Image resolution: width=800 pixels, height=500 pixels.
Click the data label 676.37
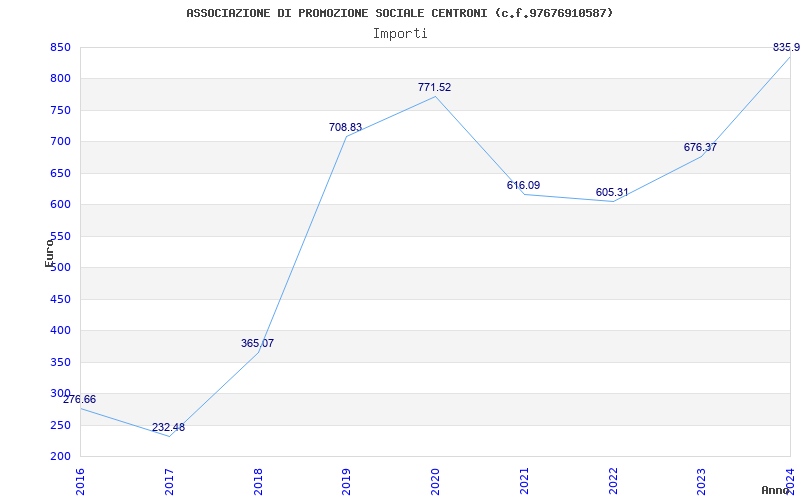[701, 147]
